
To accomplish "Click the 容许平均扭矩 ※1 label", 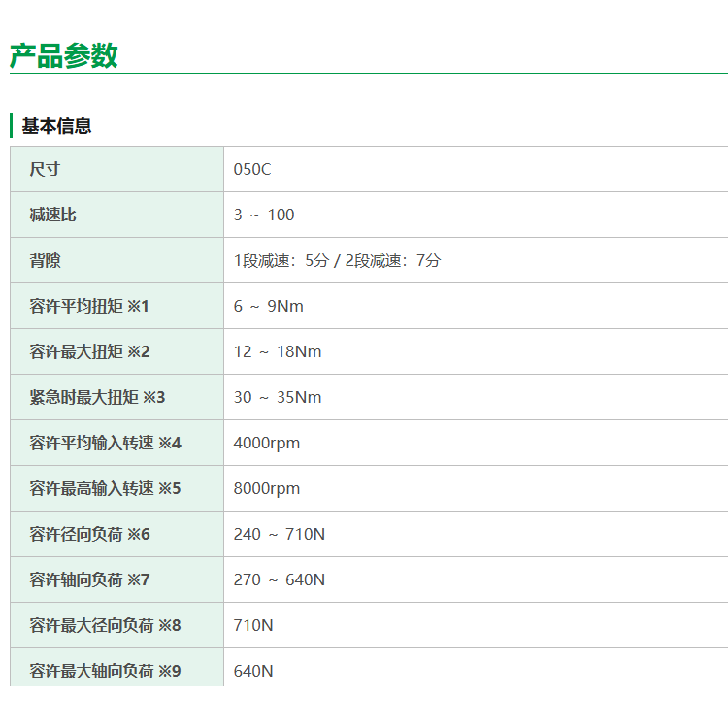I will tap(89, 306).
